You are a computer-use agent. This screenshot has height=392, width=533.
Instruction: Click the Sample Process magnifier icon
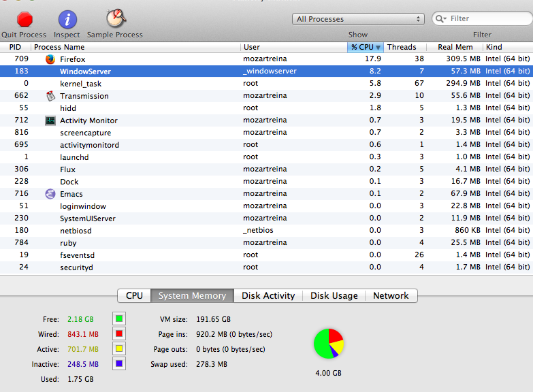pos(116,18)
